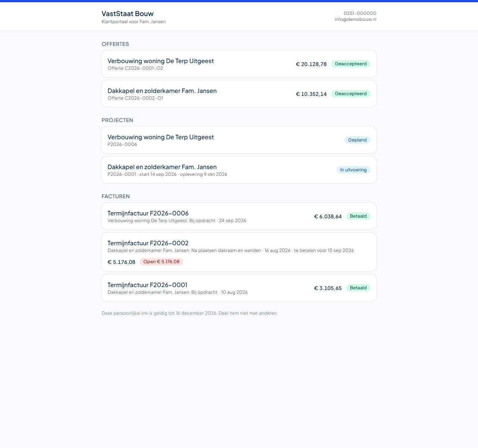
Task: Click the In uitvoering status badge
Action: tap(353, 170)
